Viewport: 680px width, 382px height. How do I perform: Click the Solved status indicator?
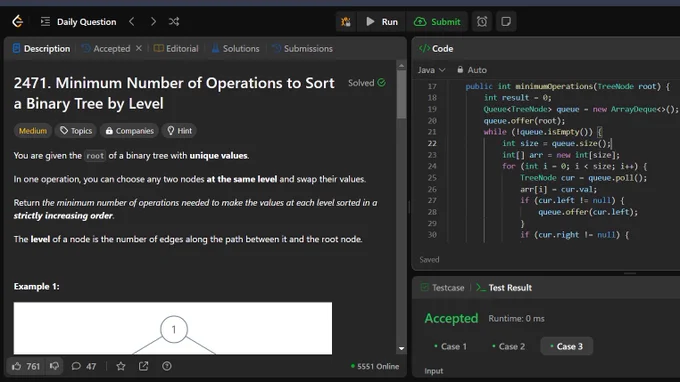pos(367,83)
